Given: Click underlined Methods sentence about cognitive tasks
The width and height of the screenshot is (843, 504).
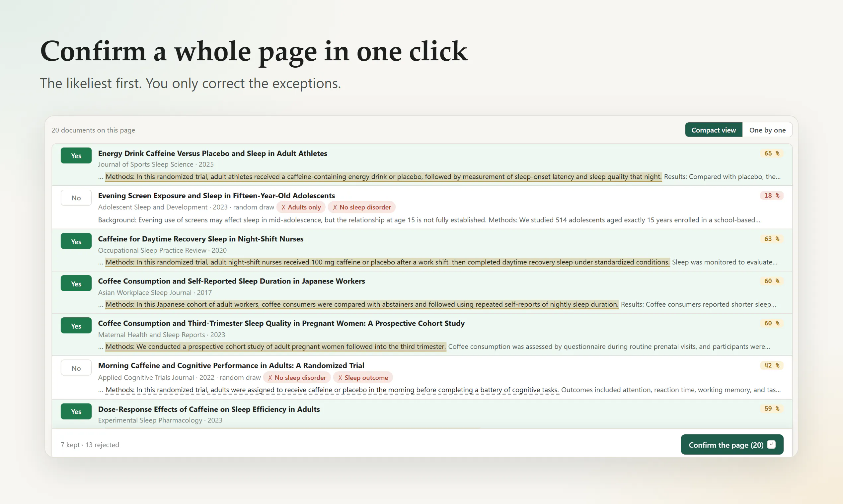Looking at the screenshot, I should [x=332, y=390].
